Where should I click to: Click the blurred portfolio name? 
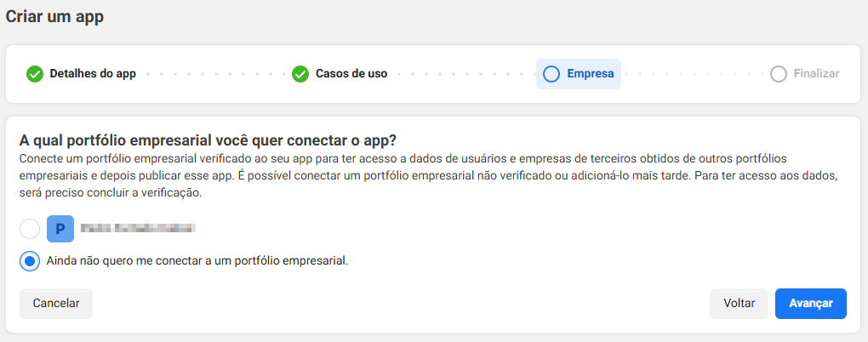[139, 228]
